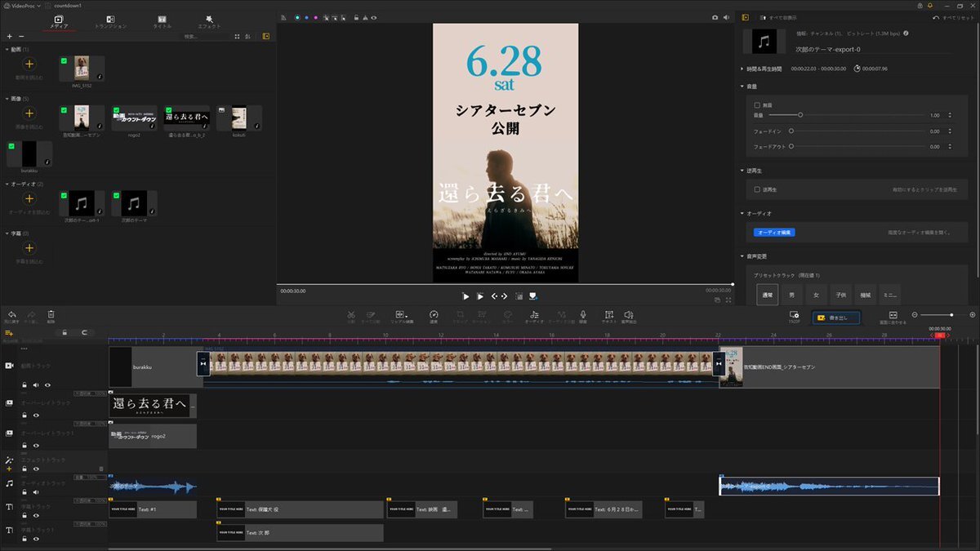The height and width of the screenshot is (551, 980).
Task: Open the VideoProc application menu dropdown
Action: tap(23, 5)
